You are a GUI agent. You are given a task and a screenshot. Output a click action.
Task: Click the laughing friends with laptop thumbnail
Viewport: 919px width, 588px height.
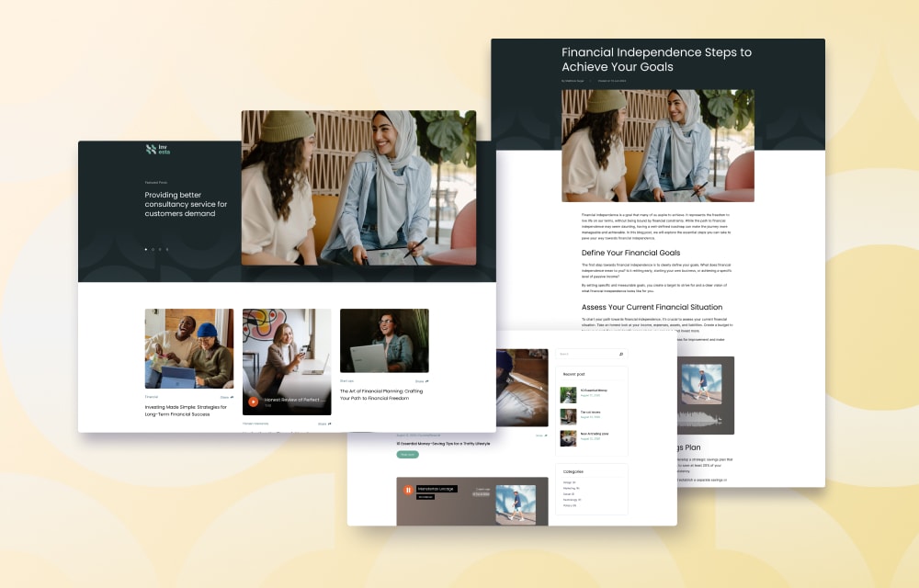point(189,348)
